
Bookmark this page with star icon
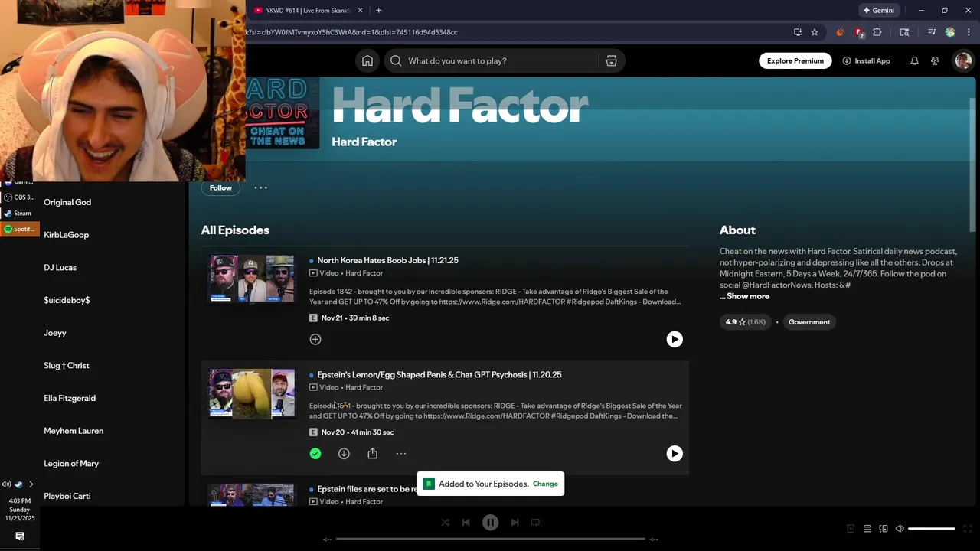[x=815, y=32]
